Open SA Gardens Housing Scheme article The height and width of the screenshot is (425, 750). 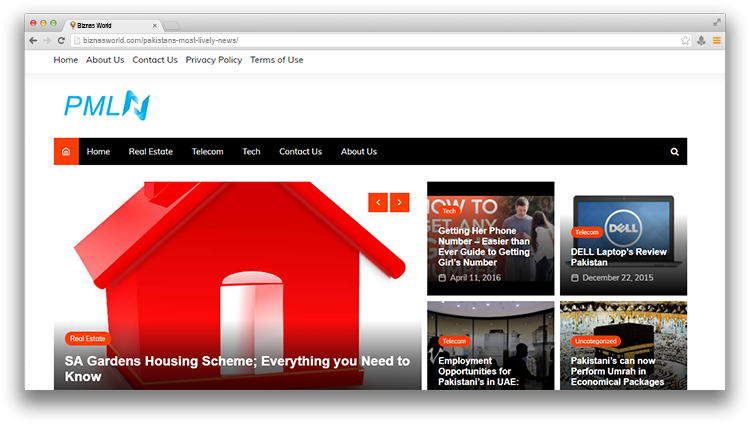[237, 369]
